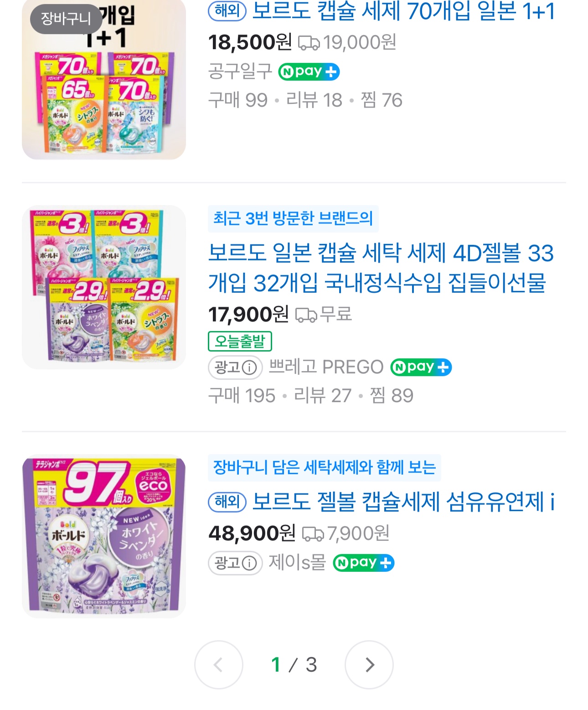Tap the 최근 3번 방문한 브랜드의 label
Image resolution: width=588 pixels, height=710 pixels.
coord(293,218)
